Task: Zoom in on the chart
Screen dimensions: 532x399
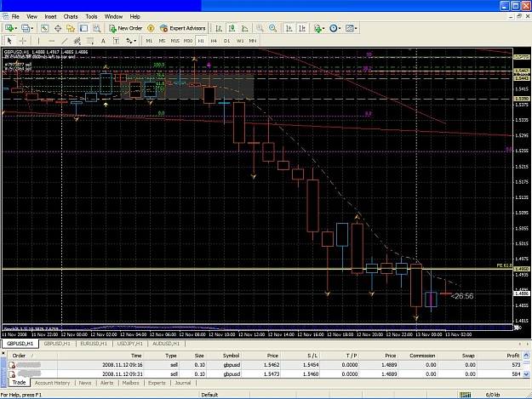Action: click(260, 28)
